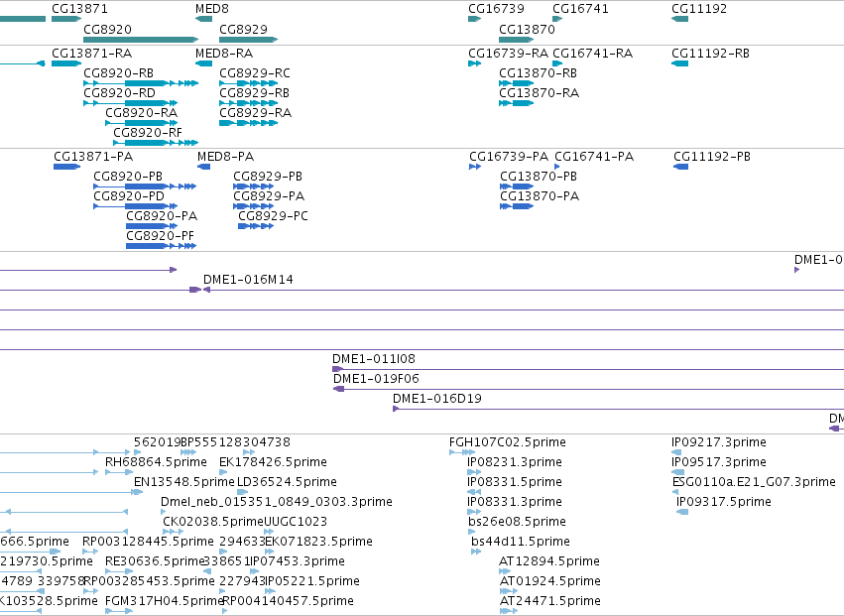Open protein CG8920-PF label

(x=161, y=236)
